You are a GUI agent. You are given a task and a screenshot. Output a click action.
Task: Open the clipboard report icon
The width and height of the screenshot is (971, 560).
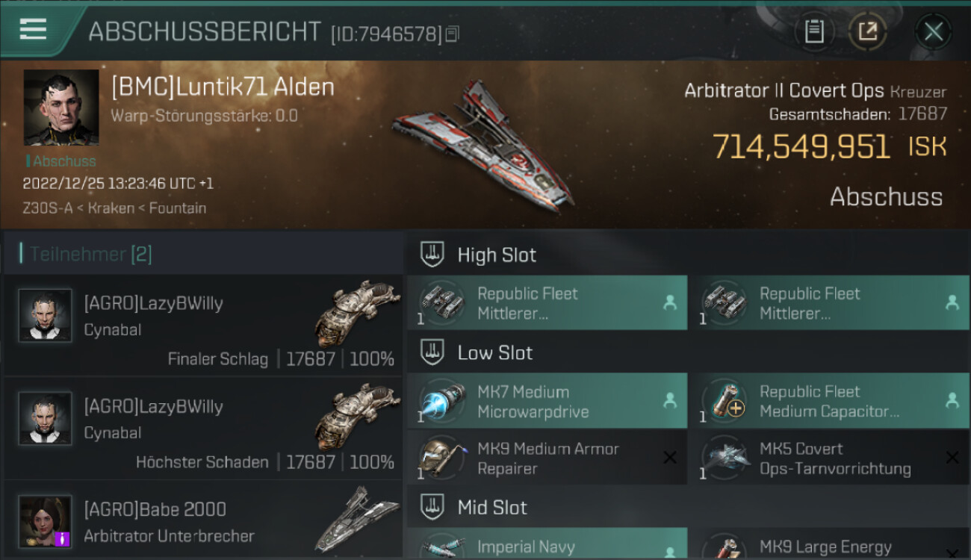click(814, 31)
